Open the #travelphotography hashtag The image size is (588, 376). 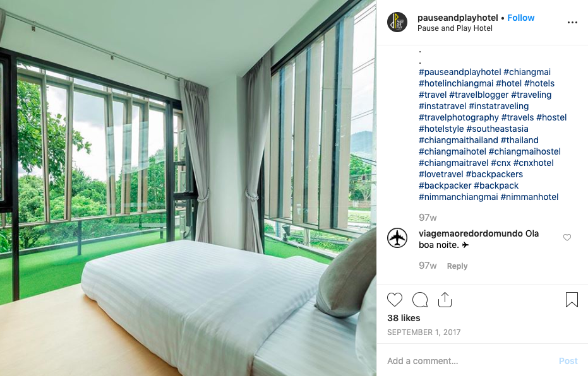point(459,117)
